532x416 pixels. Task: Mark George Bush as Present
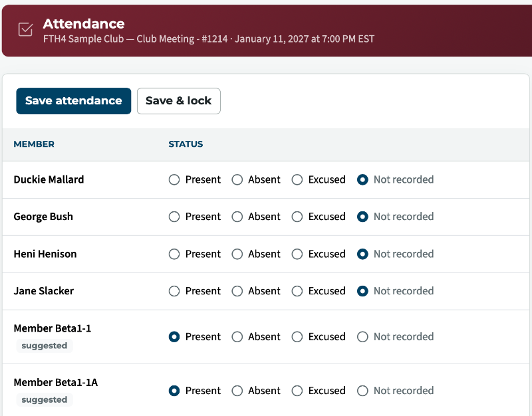(x=174, y=217)
